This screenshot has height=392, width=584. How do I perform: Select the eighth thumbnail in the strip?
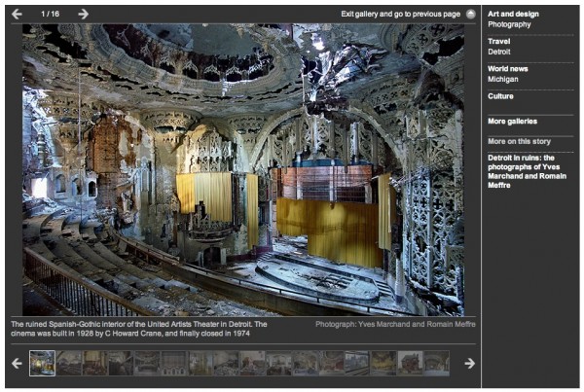226,363
